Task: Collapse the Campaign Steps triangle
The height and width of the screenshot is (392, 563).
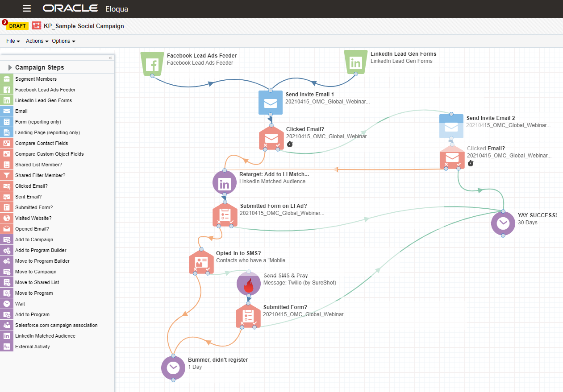Action: click(x=10, y=67)
